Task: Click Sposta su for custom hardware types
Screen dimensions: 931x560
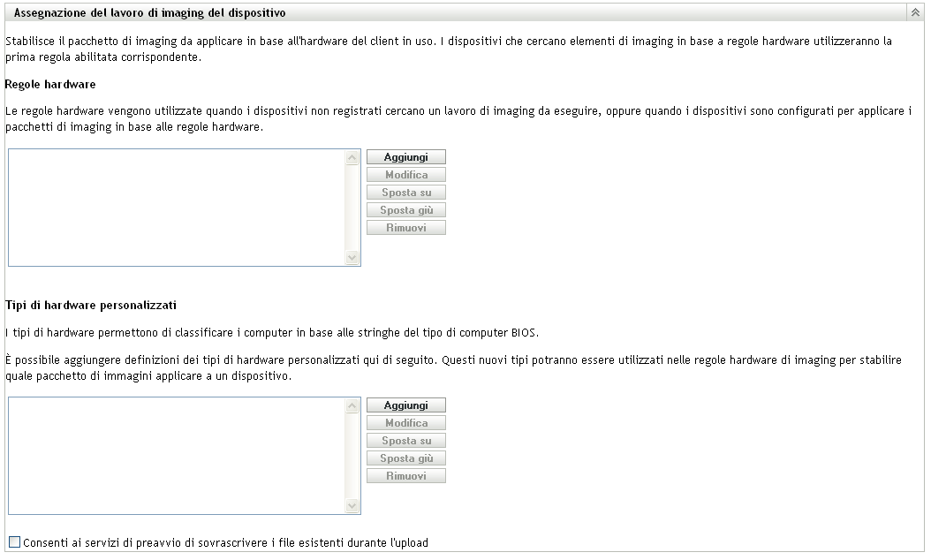Action: (405, 441)
